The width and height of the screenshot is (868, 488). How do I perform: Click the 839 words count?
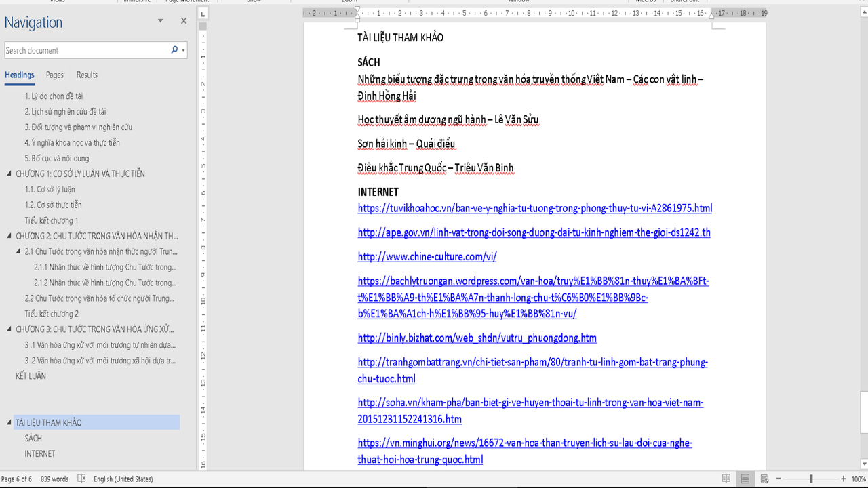point(54,479)
